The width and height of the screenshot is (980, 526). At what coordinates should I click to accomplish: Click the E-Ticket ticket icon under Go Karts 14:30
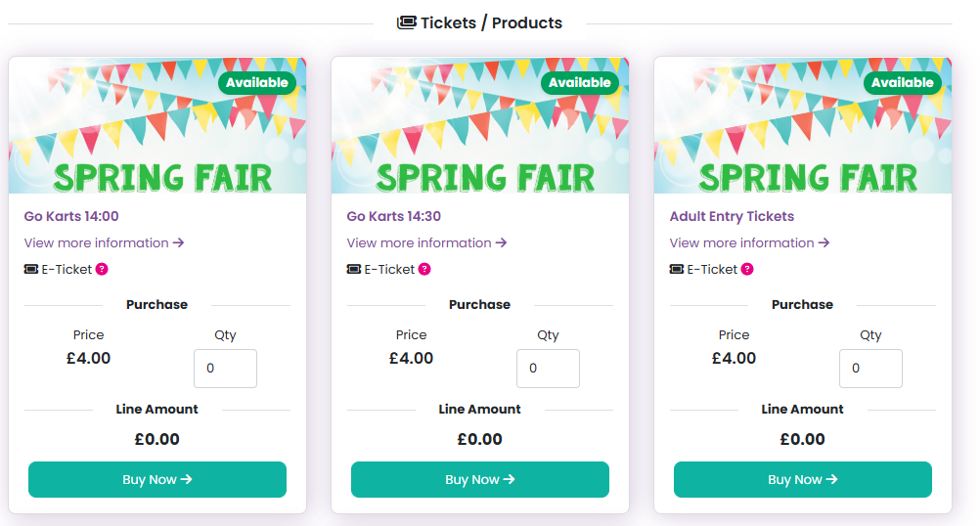point(354,269)
